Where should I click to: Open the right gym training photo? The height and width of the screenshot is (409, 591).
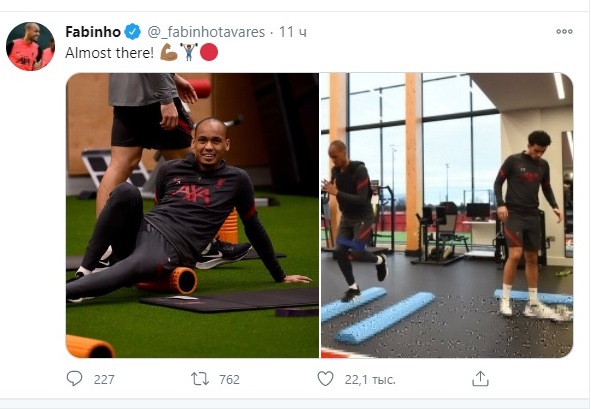pos(447,215)
